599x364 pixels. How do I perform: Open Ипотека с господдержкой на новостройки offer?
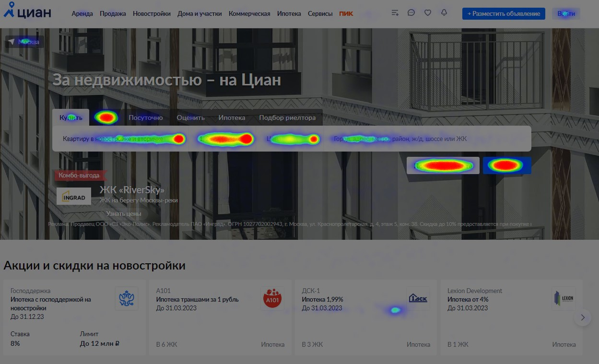pos(51,304)
